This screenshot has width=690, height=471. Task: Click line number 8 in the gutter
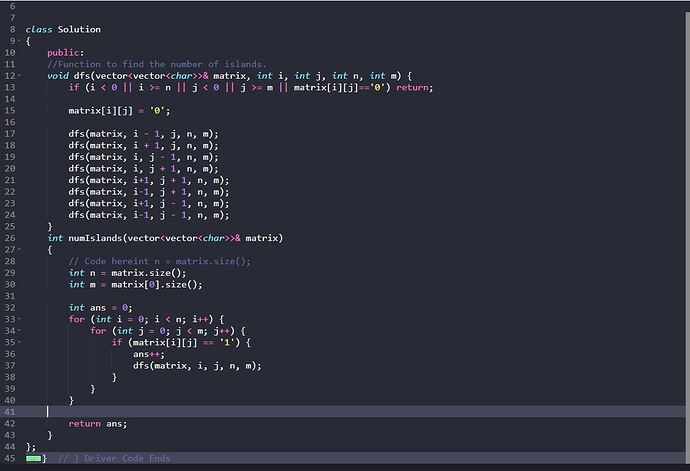12,29
